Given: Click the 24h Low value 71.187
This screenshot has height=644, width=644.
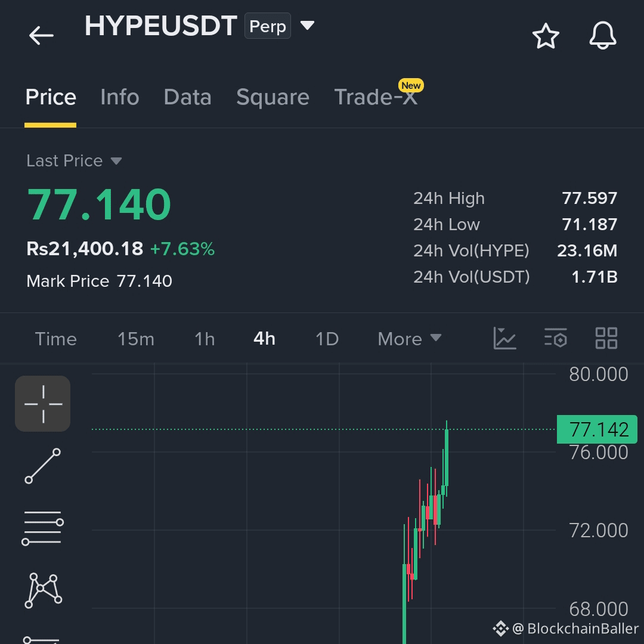Looking at the screenshot, I should pyautogui.click(x=589, y=225).
